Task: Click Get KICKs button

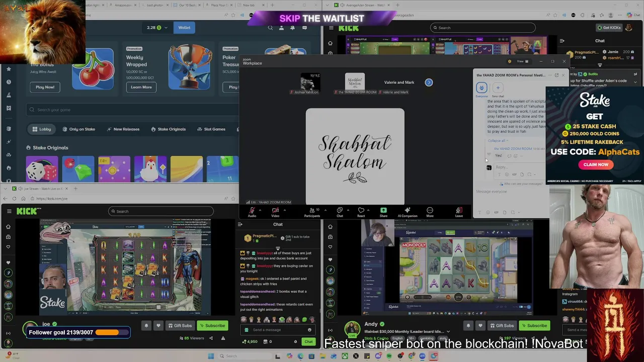Action: (608, 28)
